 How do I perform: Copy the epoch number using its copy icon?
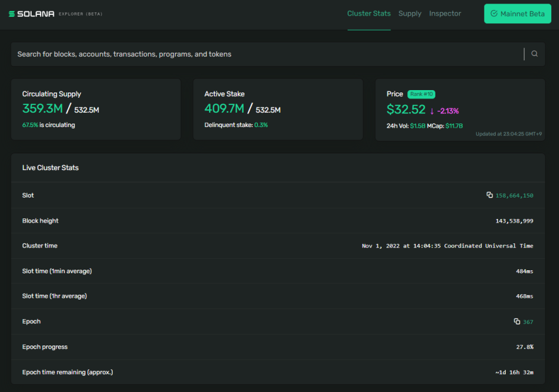517,321
